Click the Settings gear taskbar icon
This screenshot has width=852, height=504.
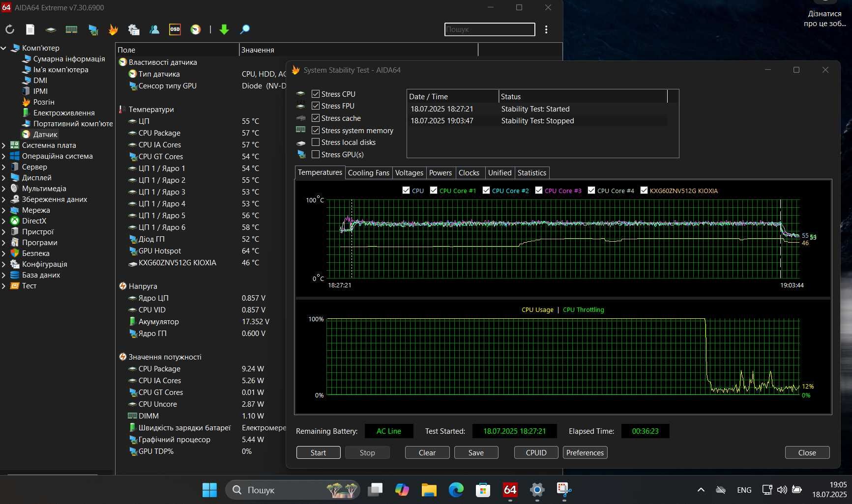point(537,490)
